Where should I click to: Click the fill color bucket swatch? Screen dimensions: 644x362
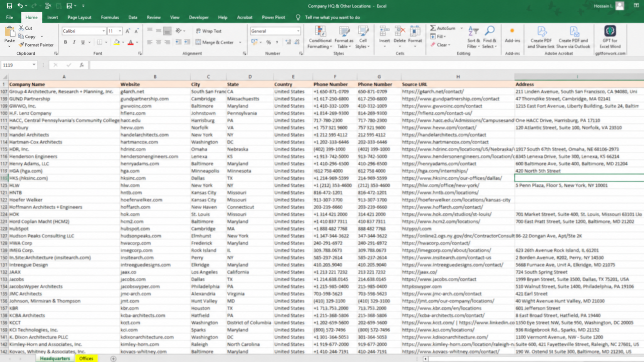[116, 42]
